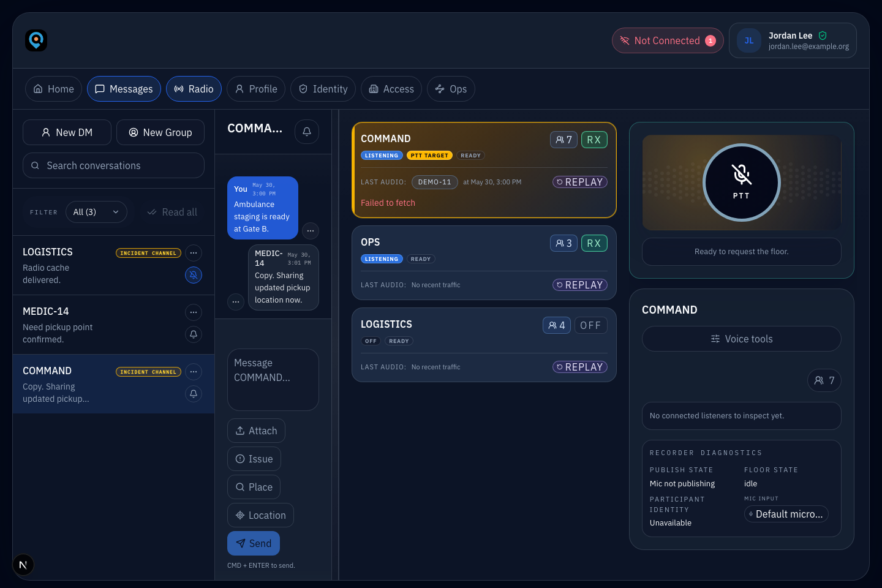Toggle RX on the OPS channel
882x588 pixels.
click(594, 243)
